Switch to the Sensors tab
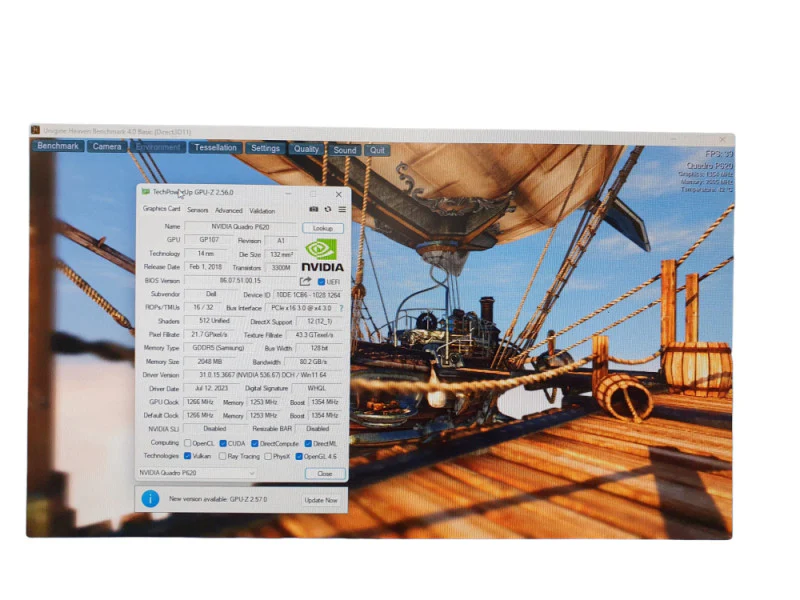Viewport: 800px width, 600px height. 197,210
